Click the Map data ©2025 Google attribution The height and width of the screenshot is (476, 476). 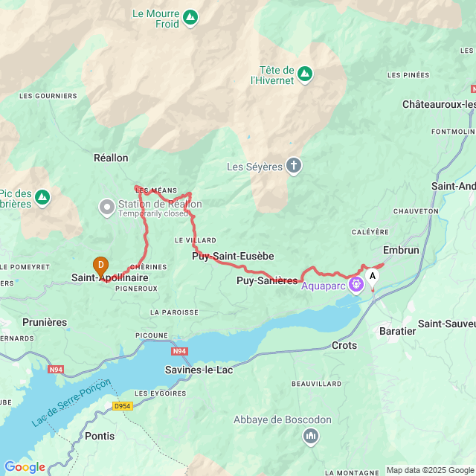(430, 470)
